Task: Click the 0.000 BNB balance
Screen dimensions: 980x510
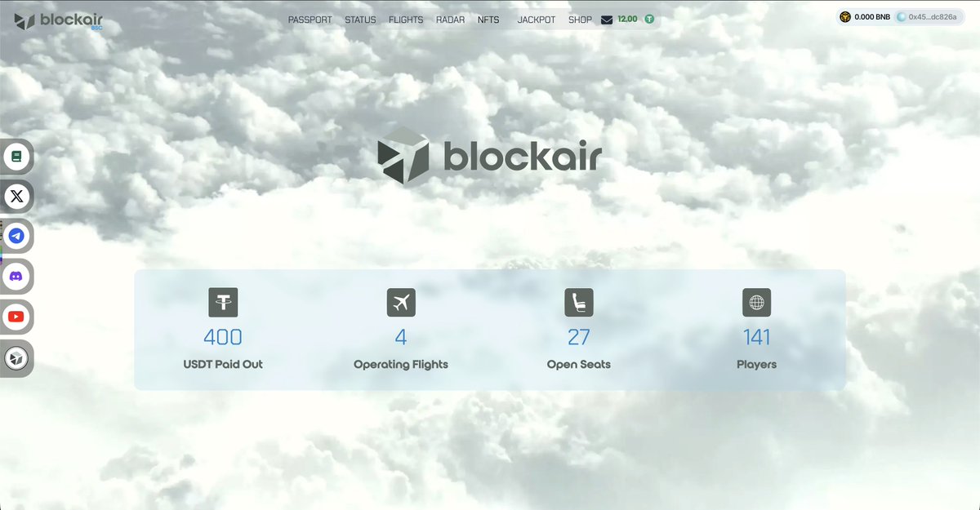Action: [872, 16]
